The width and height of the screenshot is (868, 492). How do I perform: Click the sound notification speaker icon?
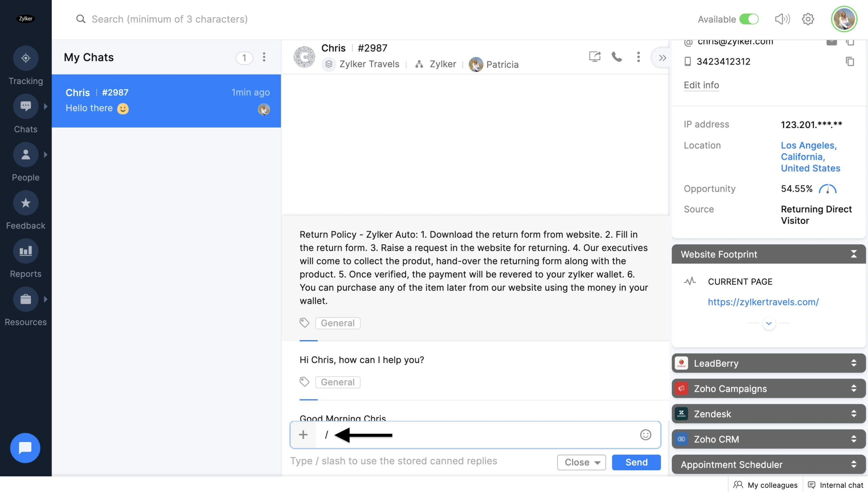click(782, 19)
